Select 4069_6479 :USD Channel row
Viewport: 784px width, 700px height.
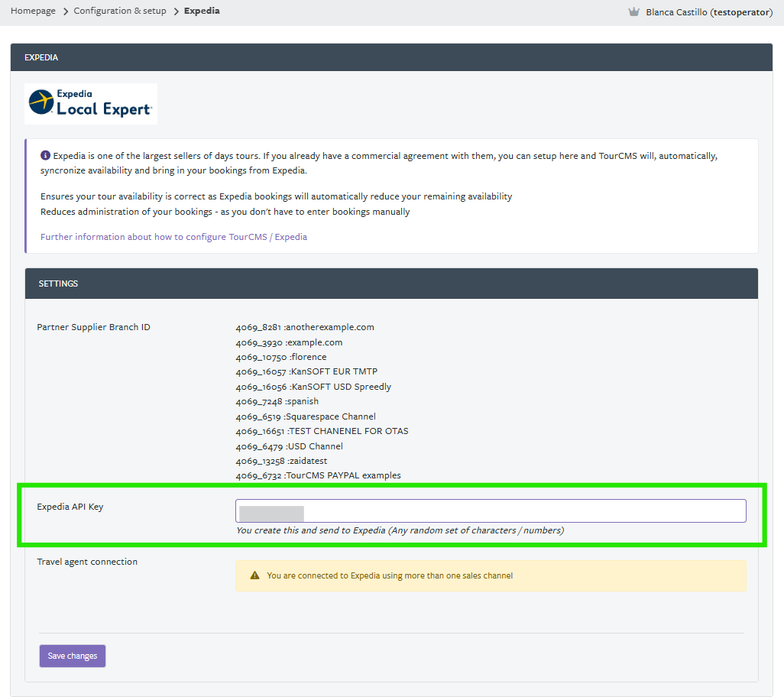pos(289,446)
